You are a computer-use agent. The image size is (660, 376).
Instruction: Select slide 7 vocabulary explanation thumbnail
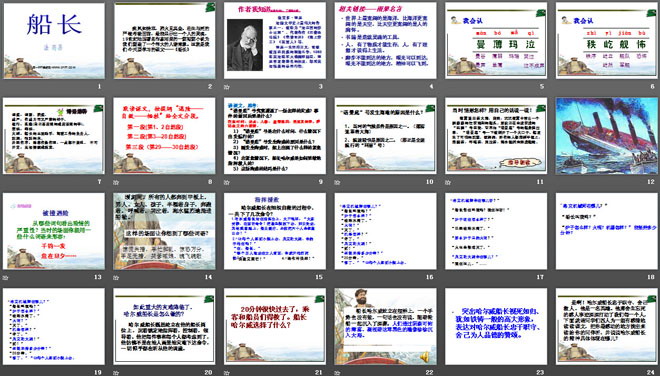[x=54, y=136]
